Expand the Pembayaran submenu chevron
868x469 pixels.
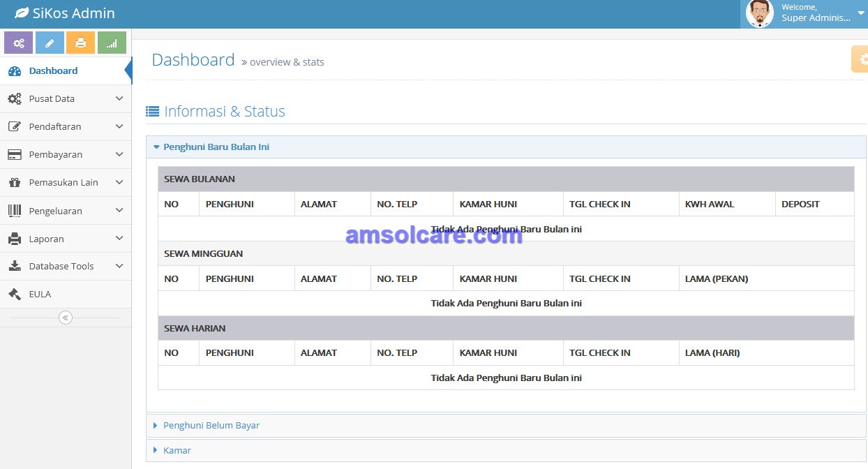click(119, 154)
